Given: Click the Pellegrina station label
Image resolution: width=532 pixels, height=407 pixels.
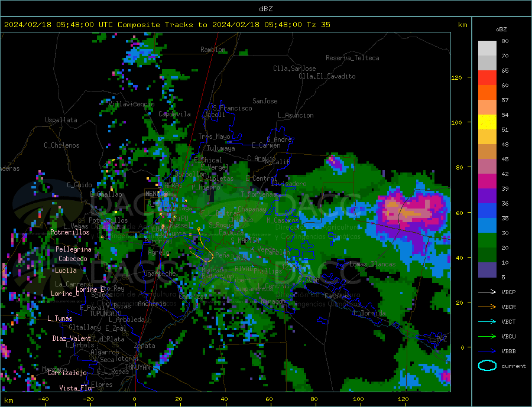Looking at the screenshot, I should tap(74, 249).
